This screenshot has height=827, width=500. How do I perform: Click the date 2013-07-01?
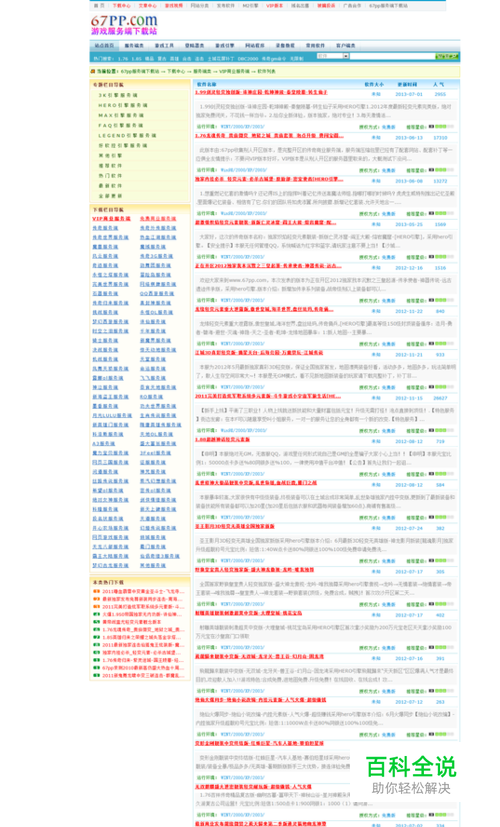[409, 94]
